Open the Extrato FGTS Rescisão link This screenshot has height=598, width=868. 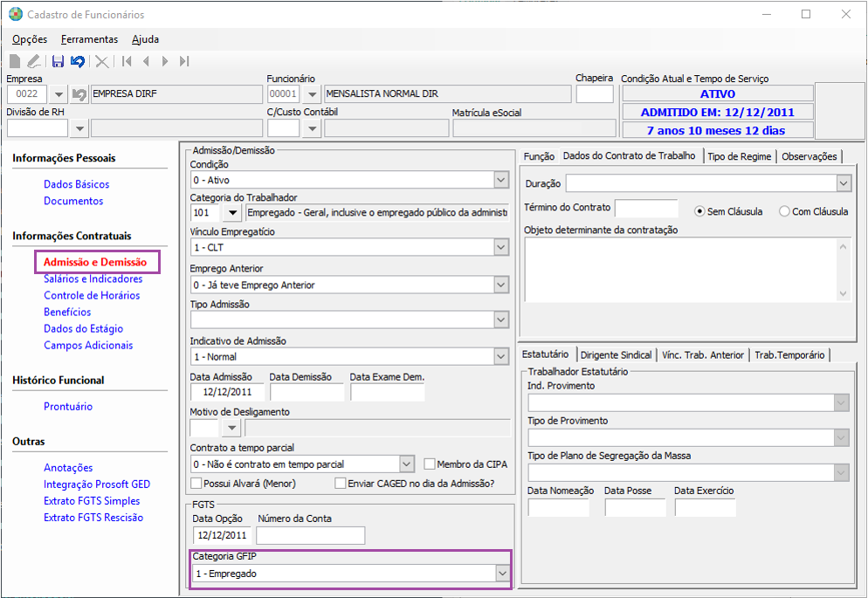pyautogui.click(x=93, y=518)
